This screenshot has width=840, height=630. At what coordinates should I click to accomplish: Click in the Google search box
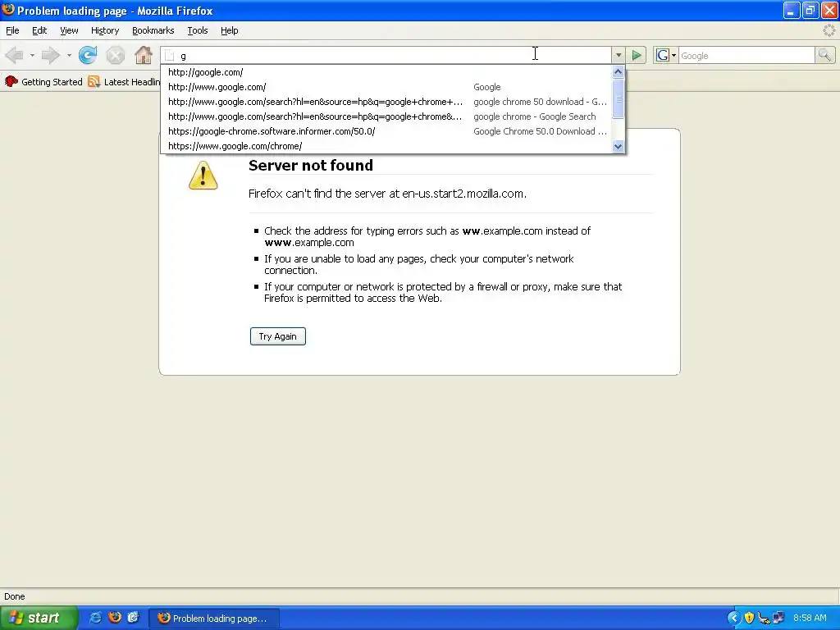(746, 56)
